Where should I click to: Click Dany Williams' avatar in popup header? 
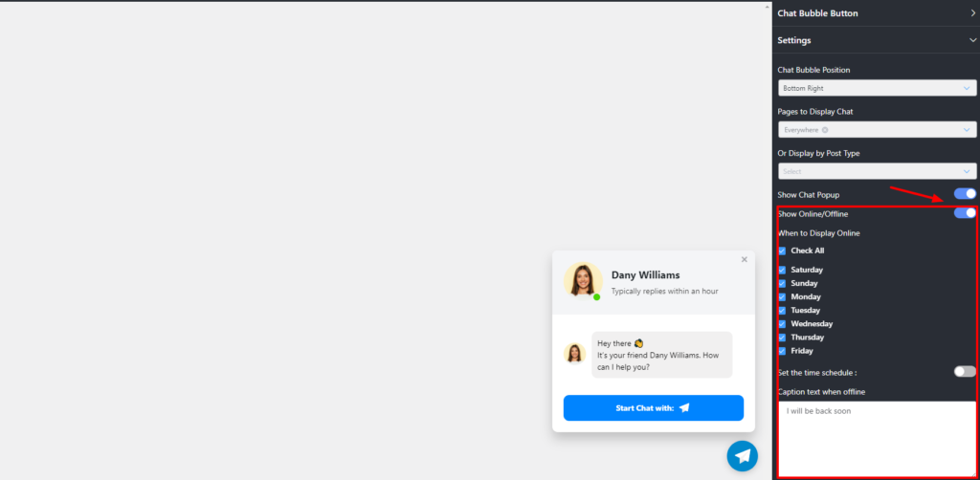pos(583,280)
